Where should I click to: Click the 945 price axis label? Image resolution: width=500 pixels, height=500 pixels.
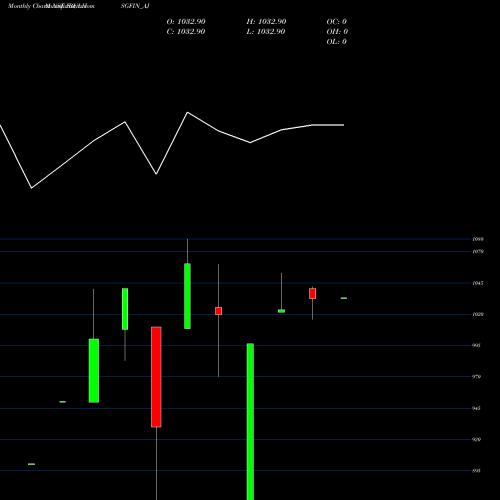477,408
